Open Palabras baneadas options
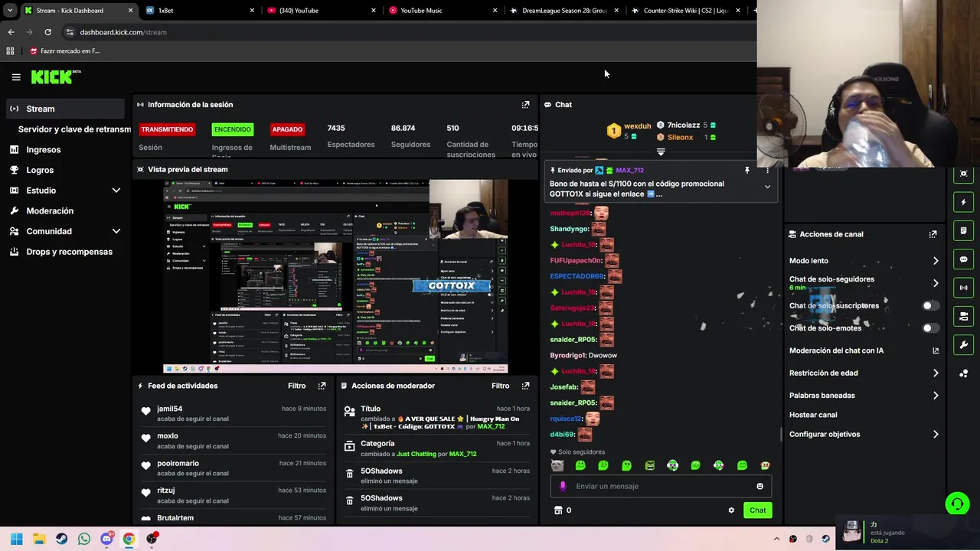The width and height of the screenshot is (980, 551). click(864, 396)
